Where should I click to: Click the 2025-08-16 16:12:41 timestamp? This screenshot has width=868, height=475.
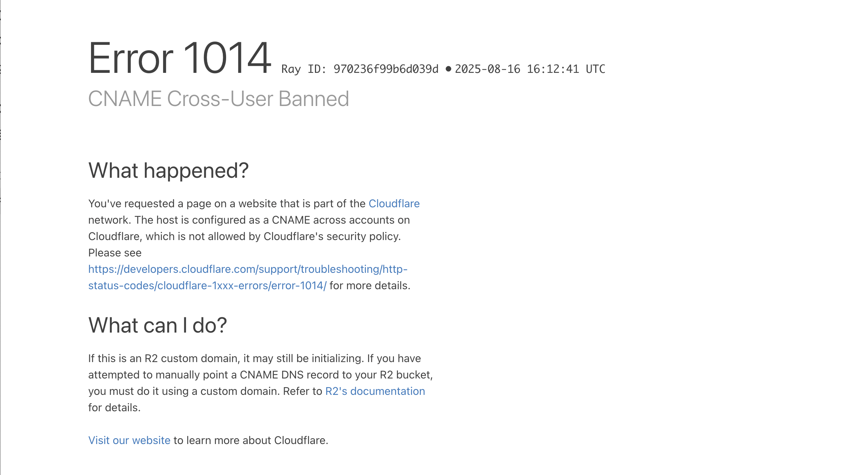click(517, 69)
